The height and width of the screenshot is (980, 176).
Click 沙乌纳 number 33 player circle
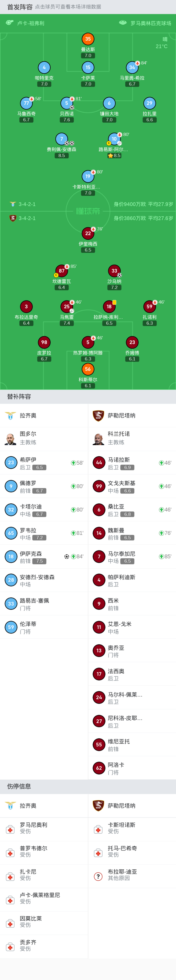pos(114,271)
